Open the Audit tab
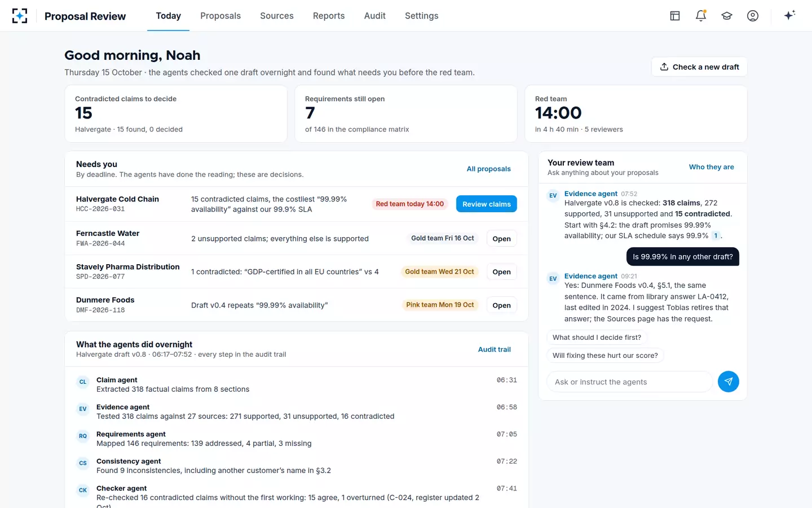 pyautogui.click(x=375, y=16)
